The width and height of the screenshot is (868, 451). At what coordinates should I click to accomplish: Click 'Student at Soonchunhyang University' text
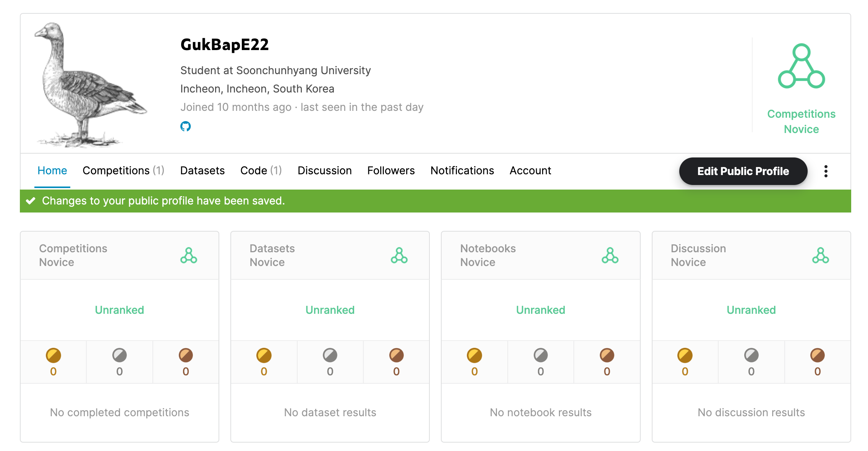[x=275, y=71]
